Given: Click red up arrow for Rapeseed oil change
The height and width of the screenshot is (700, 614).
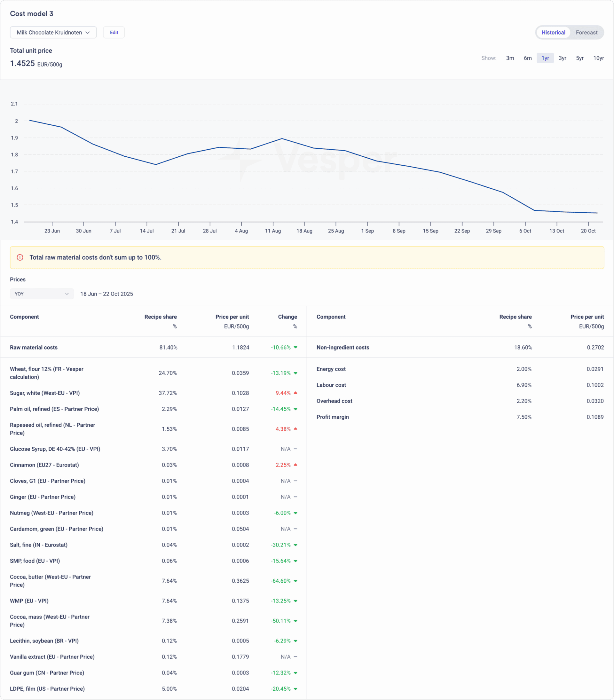Looking at the screenshot, I should coord(295,429).
